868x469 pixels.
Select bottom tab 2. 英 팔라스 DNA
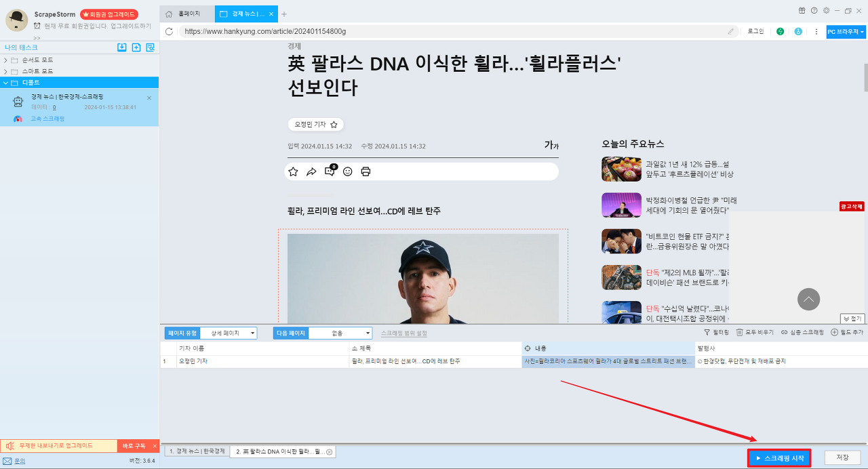tap(282, 451)
